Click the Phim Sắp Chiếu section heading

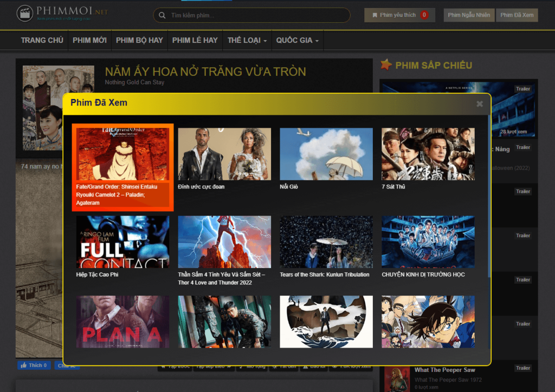[x=434, y=66]
